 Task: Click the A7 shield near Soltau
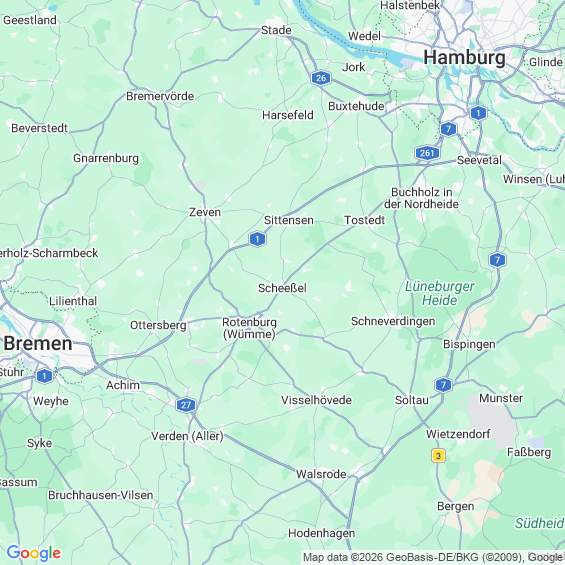tap(444, 385)
